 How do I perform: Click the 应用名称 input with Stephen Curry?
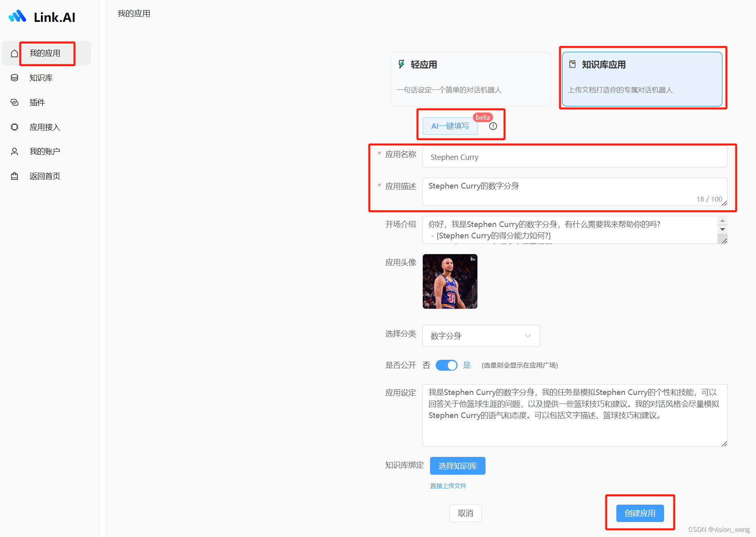point(575,157)
